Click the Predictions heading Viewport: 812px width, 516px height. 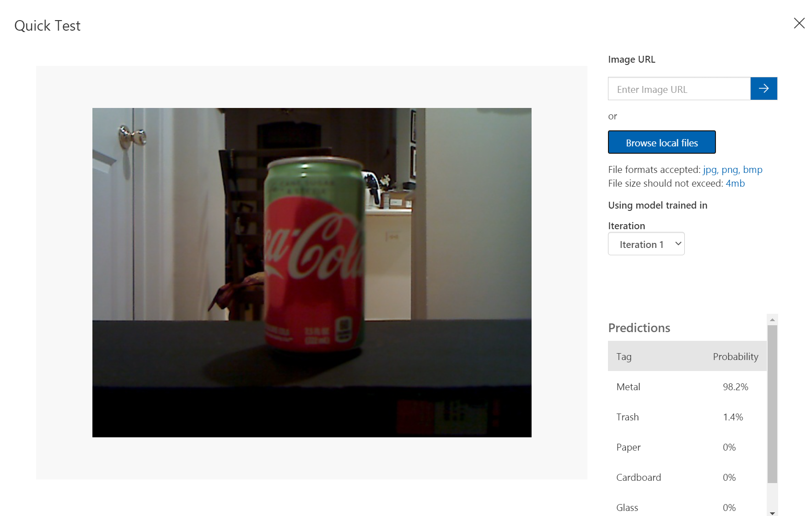point(639,328)
